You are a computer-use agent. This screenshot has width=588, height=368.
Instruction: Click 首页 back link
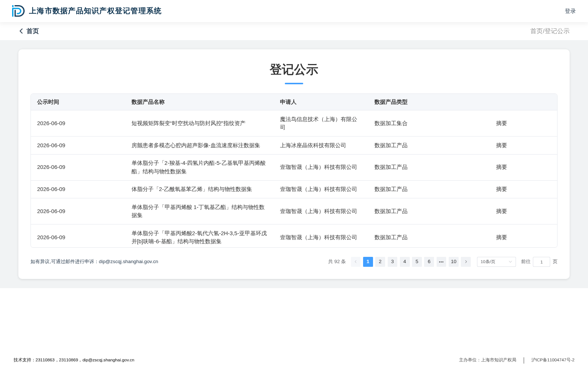click(x=33, y=31)
